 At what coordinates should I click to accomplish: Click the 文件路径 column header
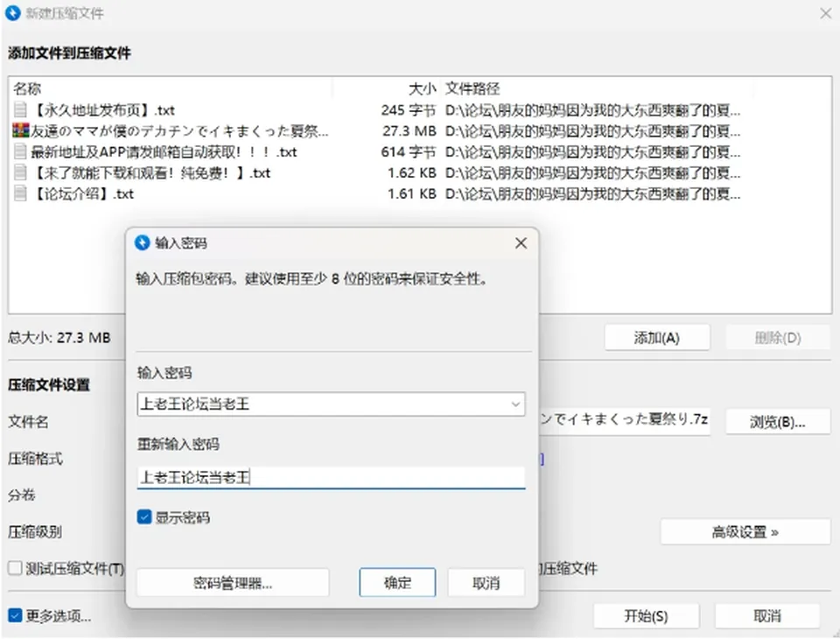click(x=472, y=88)
